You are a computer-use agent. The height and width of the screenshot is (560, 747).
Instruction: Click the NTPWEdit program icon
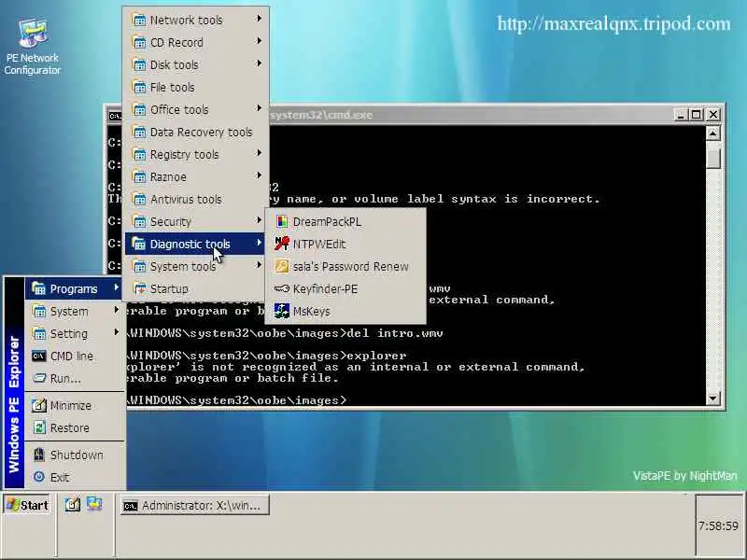click(x=282, y=244)
